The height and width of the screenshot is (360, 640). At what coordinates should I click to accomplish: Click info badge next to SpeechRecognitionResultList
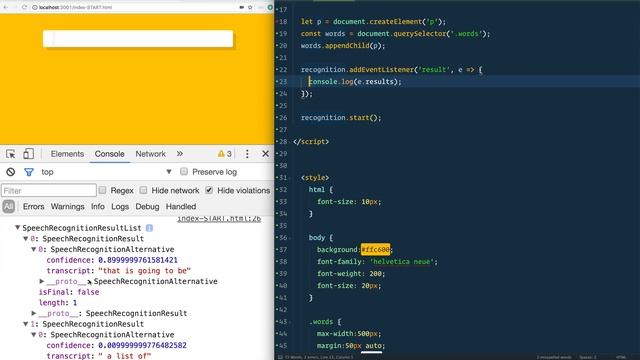[149, 228]
